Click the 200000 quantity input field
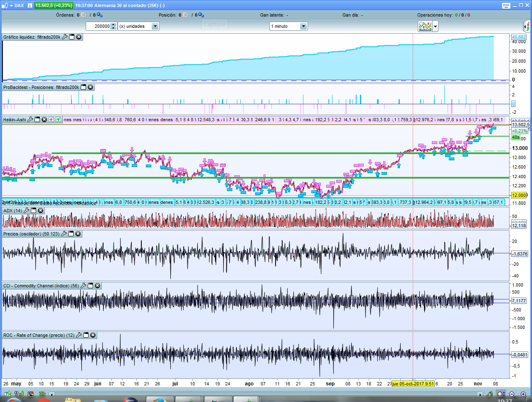The width and height of the screenshot is (532, 402). click(99, 26)
